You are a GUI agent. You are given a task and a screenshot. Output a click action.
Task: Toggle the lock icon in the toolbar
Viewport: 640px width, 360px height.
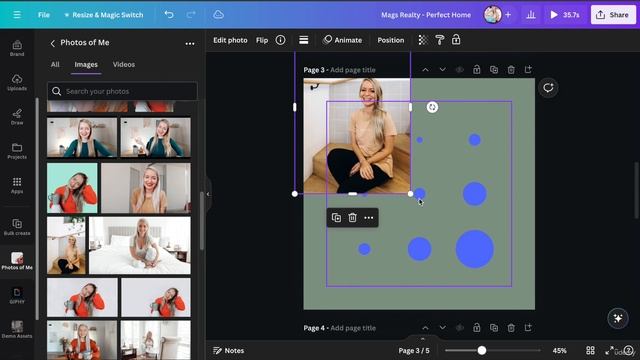(x=456, y=40)
